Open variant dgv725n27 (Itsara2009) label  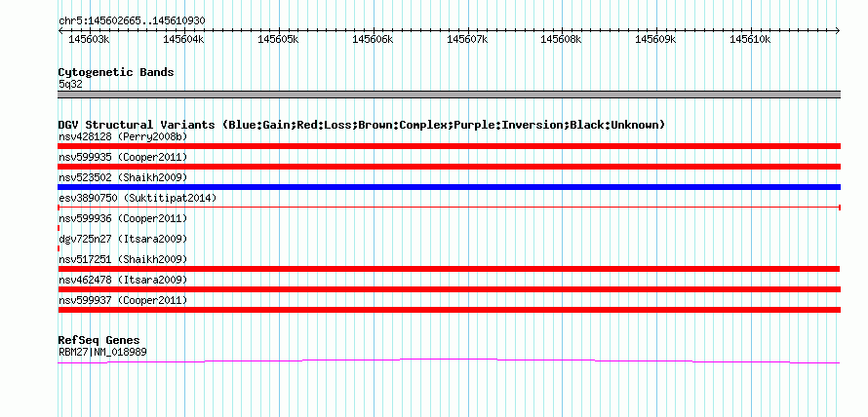coord(123,239)
